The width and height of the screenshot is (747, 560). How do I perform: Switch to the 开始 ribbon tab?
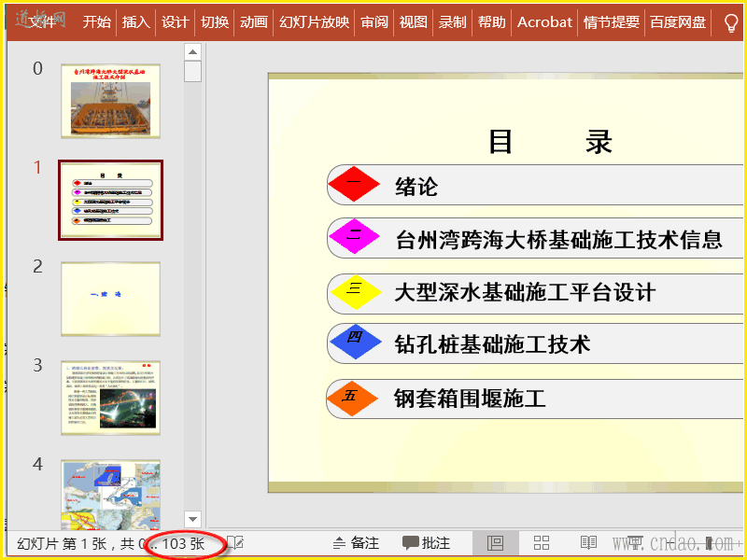[x=97, y=21]
